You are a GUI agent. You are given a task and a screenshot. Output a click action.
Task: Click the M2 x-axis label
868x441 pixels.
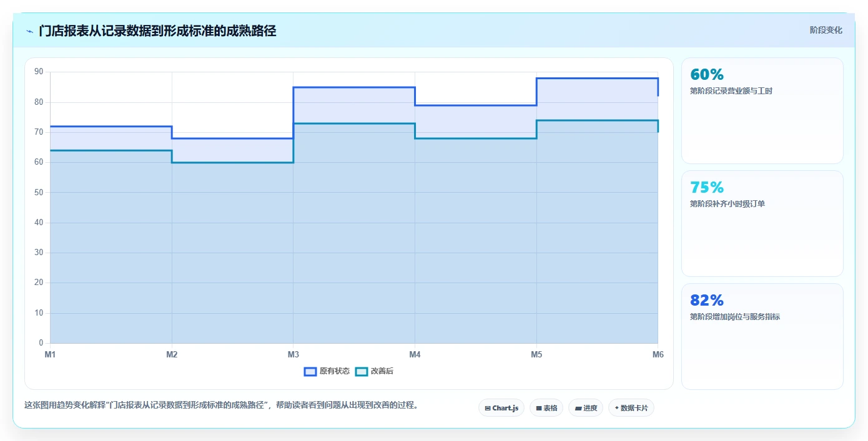(x=172, y=354)
